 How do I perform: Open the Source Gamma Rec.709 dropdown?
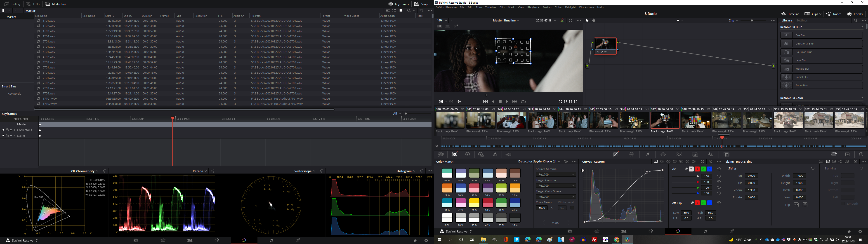point(556,175)
